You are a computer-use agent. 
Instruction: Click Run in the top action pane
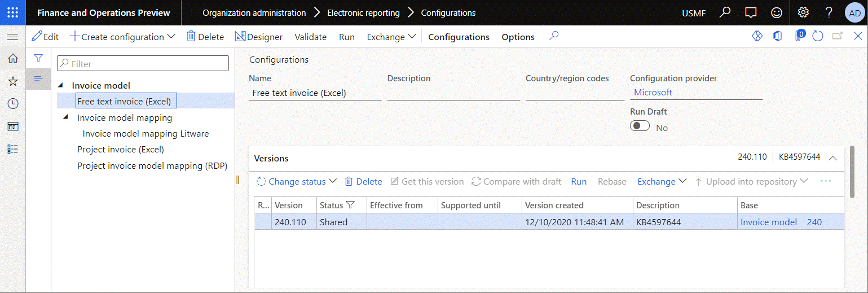point(346,37)
